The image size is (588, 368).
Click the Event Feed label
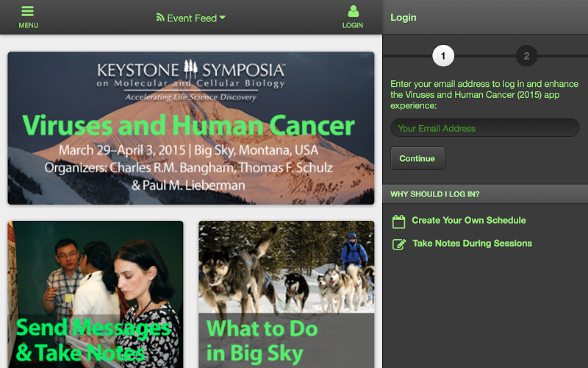192,18
